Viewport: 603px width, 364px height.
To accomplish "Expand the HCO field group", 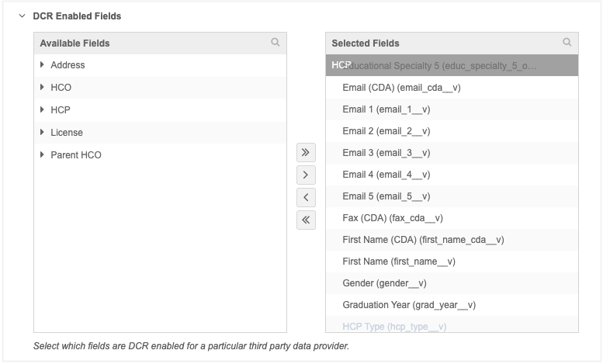I will coord(42,88).
